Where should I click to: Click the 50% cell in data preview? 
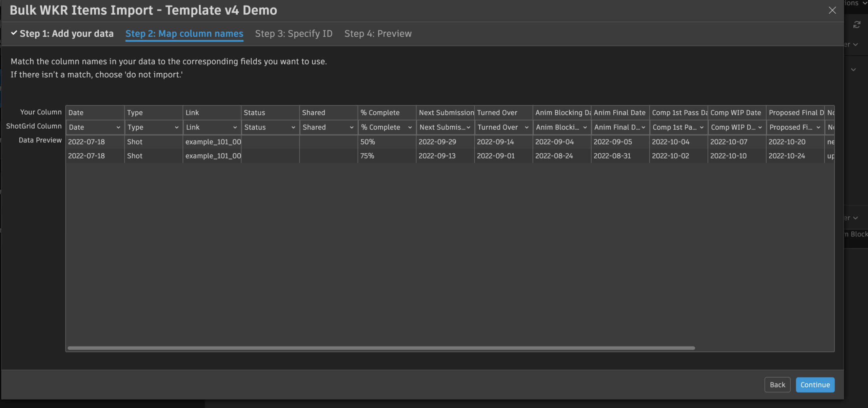click(x=387, y=142)
